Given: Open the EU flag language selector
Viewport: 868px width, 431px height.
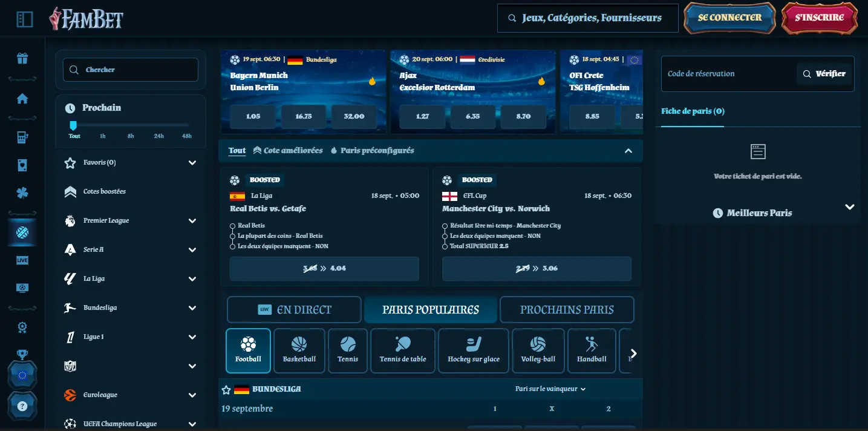Looking at the screenshot, I should point(22,375).
